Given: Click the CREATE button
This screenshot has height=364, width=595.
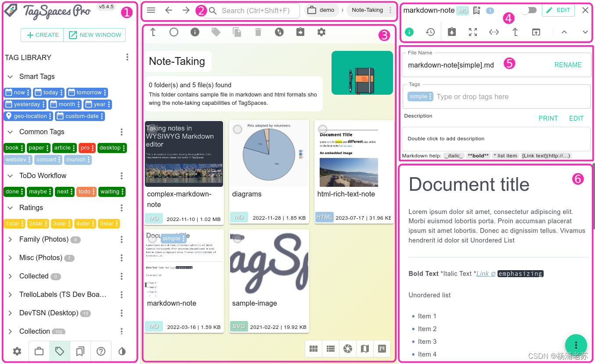Looking at the screenshot, I should coord(43,35).
